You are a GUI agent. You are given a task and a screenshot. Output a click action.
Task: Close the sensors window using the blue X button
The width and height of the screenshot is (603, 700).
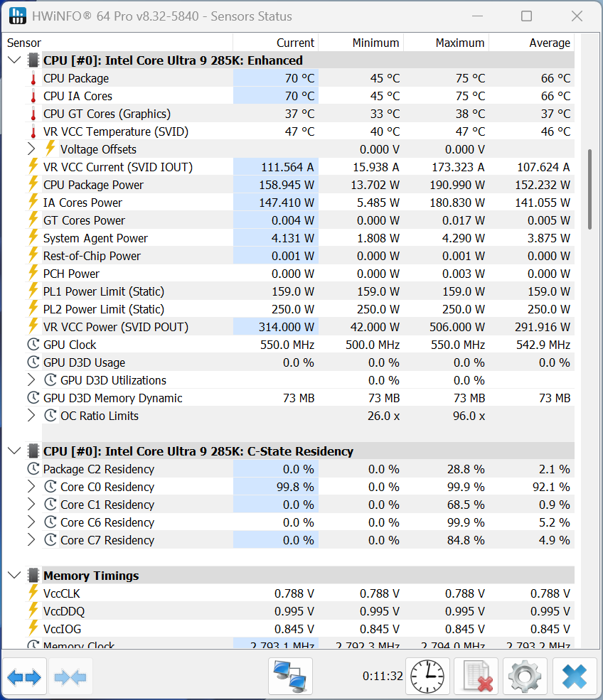click(575, 676)
